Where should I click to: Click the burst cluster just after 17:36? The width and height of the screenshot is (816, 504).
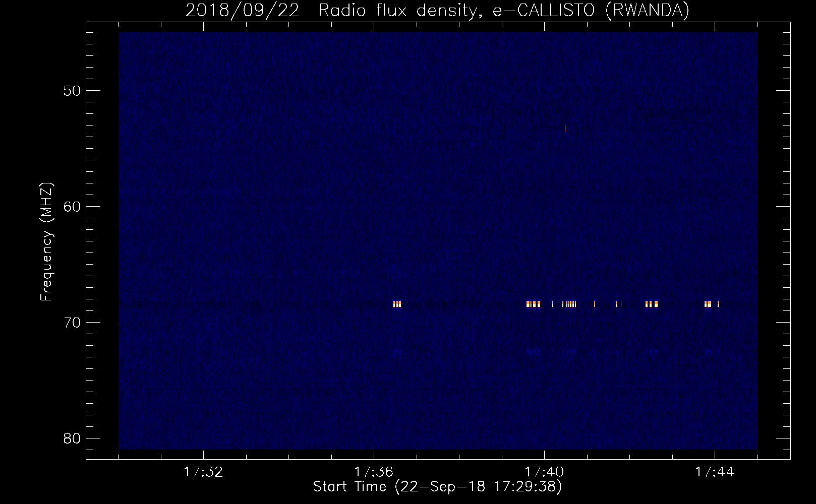tap(397, 304)
